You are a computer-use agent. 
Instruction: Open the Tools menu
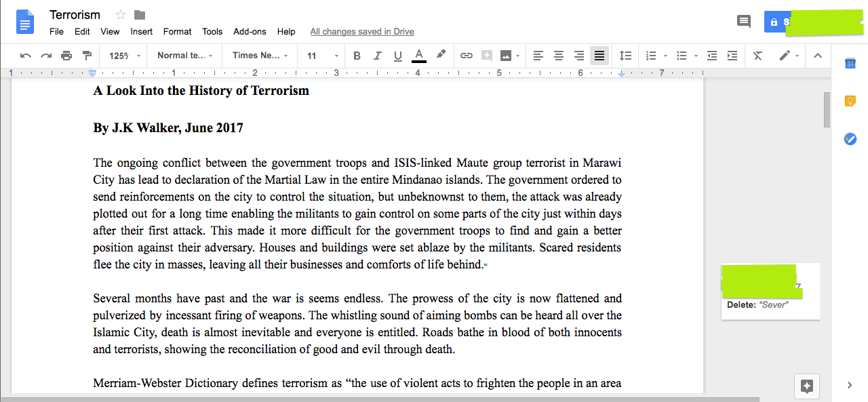point(212,31)
